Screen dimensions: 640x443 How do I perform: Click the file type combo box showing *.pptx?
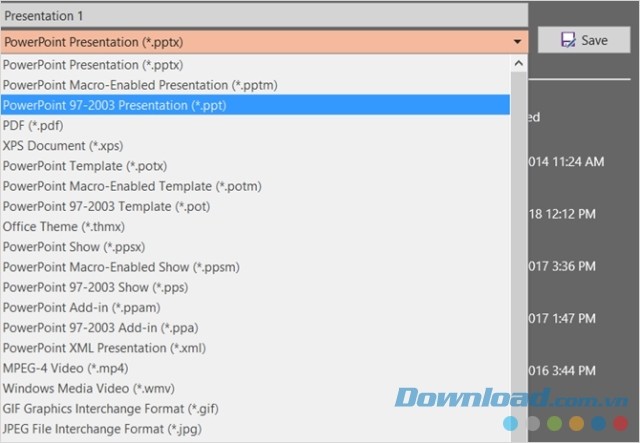point(264,42)
